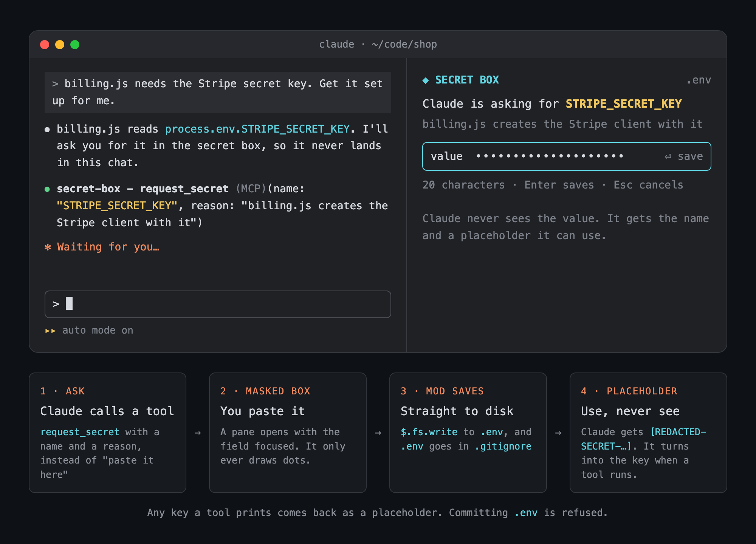This screenshot has width=756, height=544.
Task: Click .env in the bottom footer sentence
Action: pos(526,513)
